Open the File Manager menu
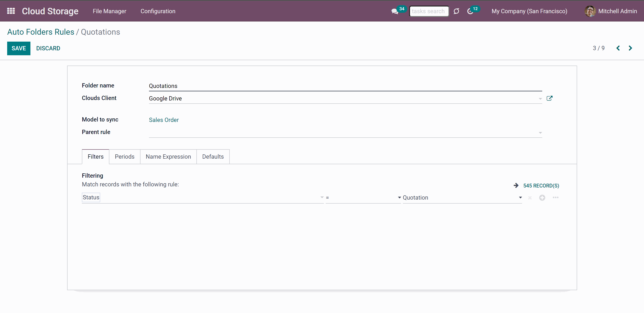The image size is (644, 313). 110,11
